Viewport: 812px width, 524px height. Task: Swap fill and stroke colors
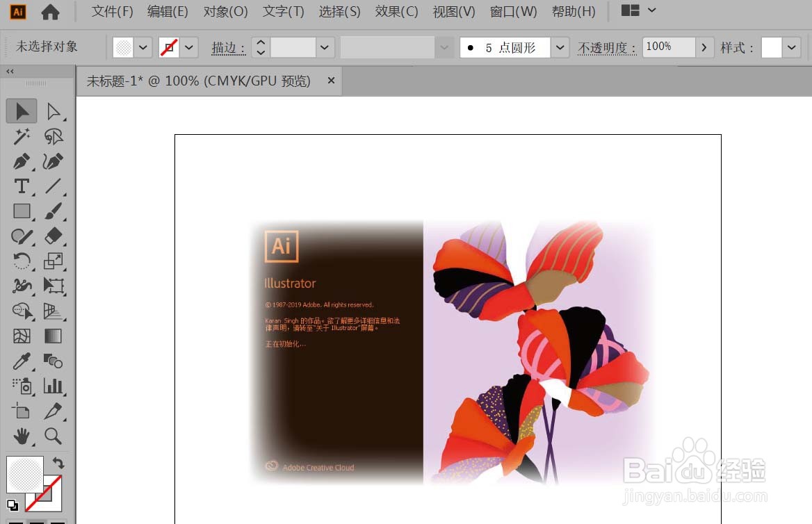click(58, 462)
